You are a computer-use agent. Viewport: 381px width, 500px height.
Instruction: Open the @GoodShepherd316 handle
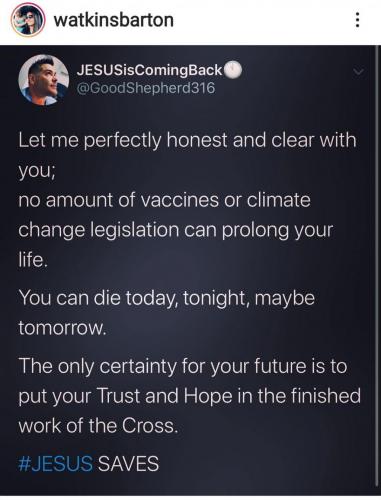point(146,88)
